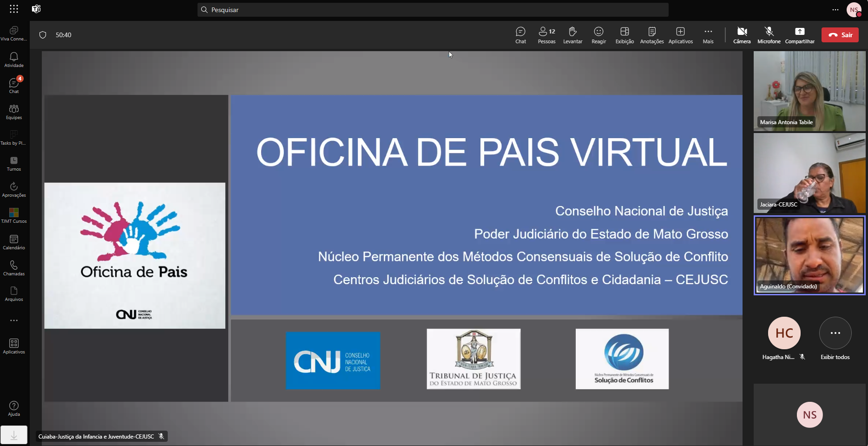
Task: Click the shield meeting security icon
Action: tap(43, 35)
